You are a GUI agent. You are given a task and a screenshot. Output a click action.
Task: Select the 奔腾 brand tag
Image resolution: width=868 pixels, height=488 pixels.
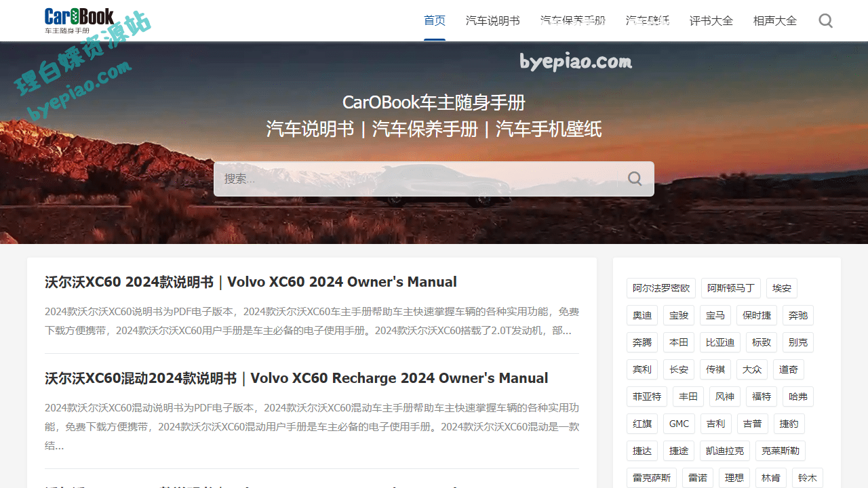click(642, 342)
